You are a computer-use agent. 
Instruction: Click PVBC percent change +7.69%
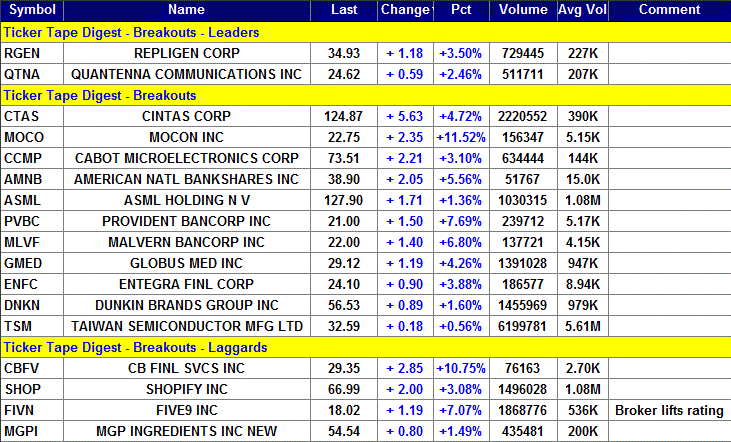point(461,221)
